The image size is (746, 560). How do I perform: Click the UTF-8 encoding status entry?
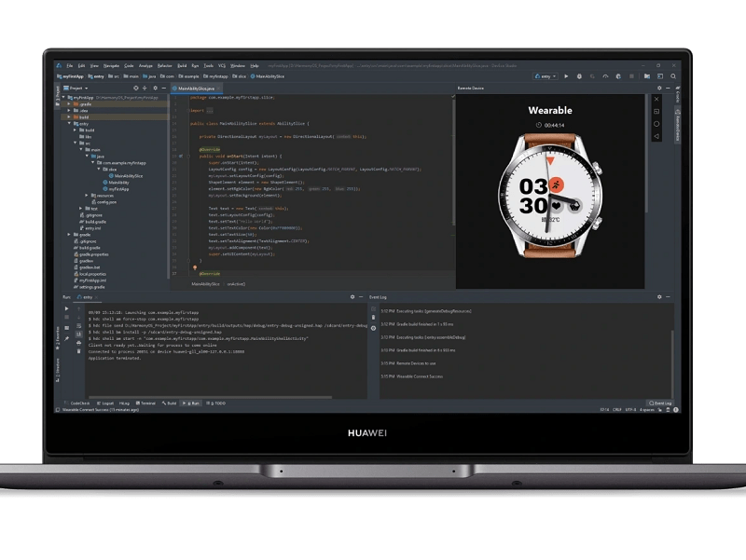point(630,409)
